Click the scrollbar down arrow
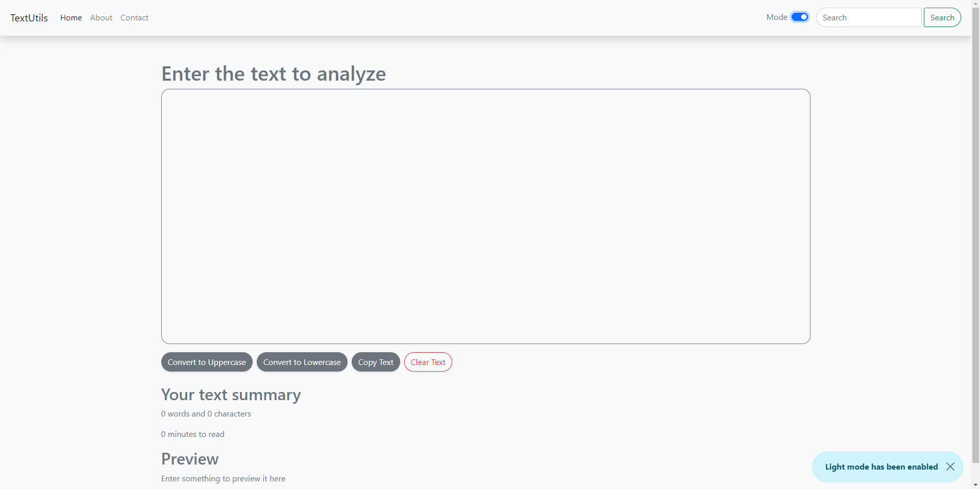Image resolution: width=980 pixels, height=489 pixels. pyautogui.click(x=975, y=485)
